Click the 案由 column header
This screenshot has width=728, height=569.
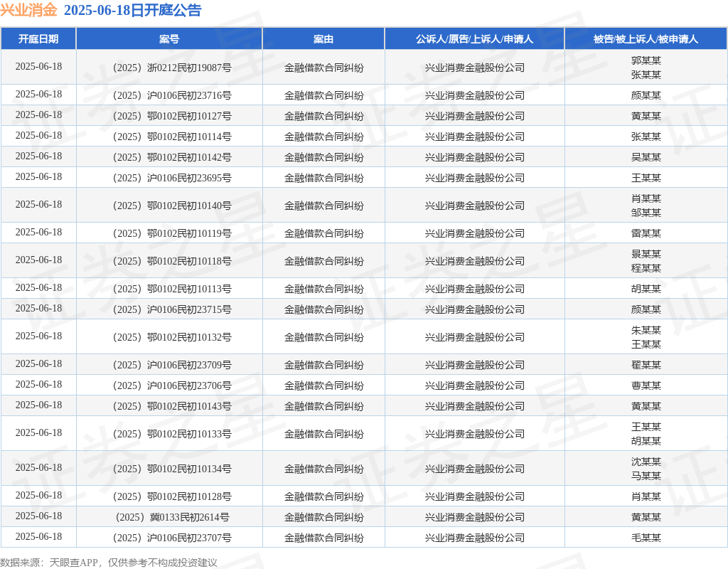coord(323,39)
